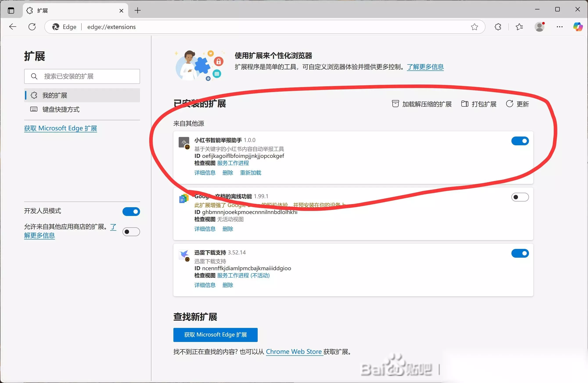The height and width of the screenshot is (383, 588).
Task: Click the 小红书智能举报助手 extension icon
Action: [184, 143]
